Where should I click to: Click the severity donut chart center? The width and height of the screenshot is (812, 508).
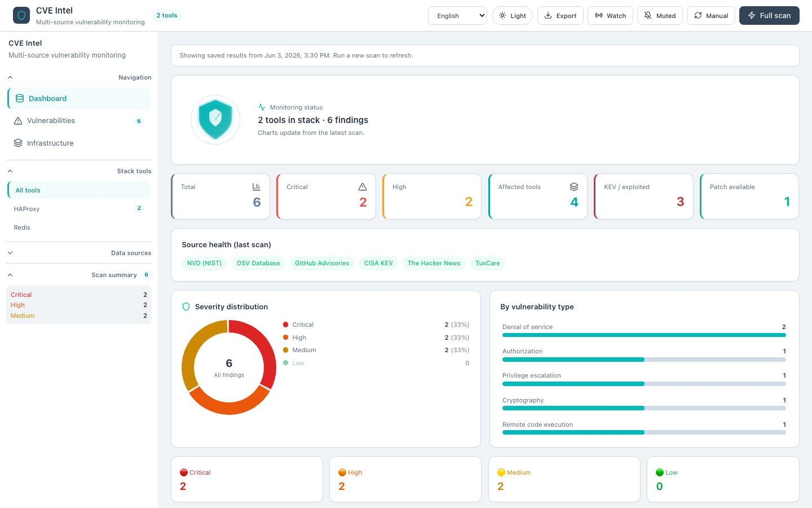[x=229, y=367]
